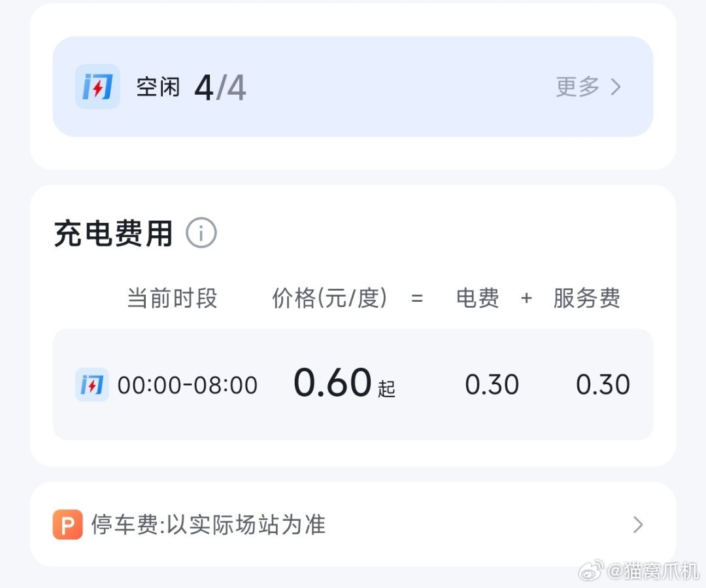706x588 pixels.
Task: Select the 00:00-08:00 price period row
Action: point(353,385)
